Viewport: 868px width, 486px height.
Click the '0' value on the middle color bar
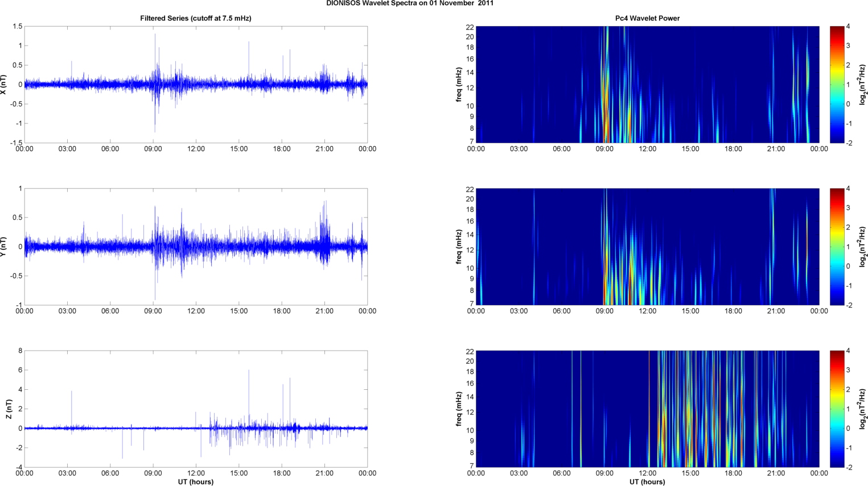pyautogui.click(x=848, y=266)
